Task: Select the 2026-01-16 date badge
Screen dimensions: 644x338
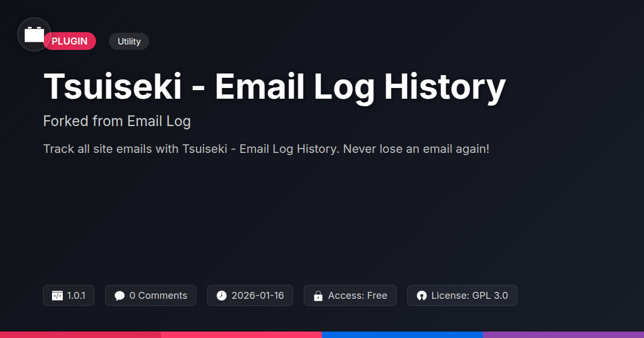Action: pyautogui.click(x=250, y=296)
